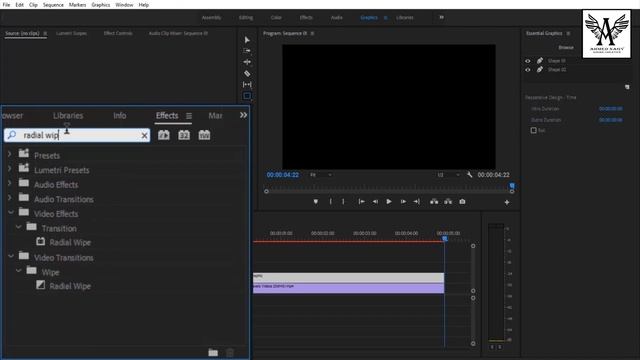Switch to the Color workspace
Viewport: 640px width, 360px height.
click(276, 18)
